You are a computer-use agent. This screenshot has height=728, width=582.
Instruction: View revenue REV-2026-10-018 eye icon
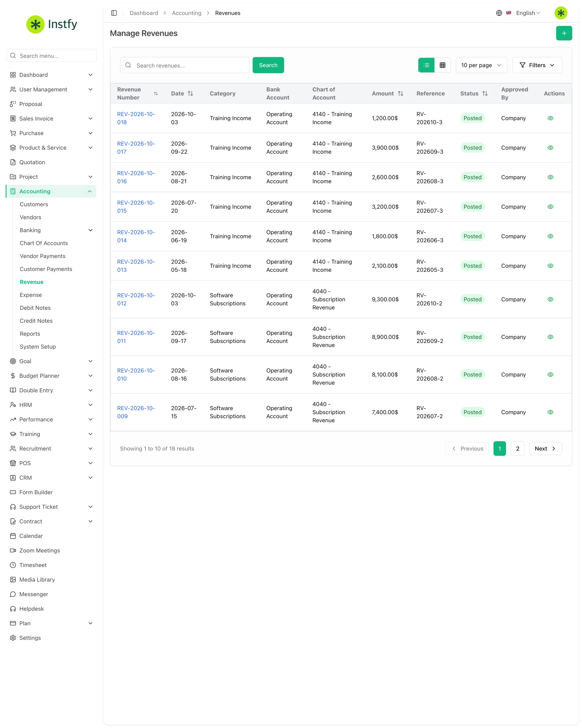[550, 118]
